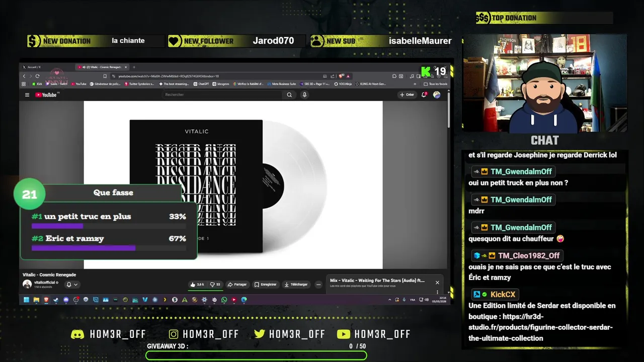Click the Partager share button

click(237, 285)
